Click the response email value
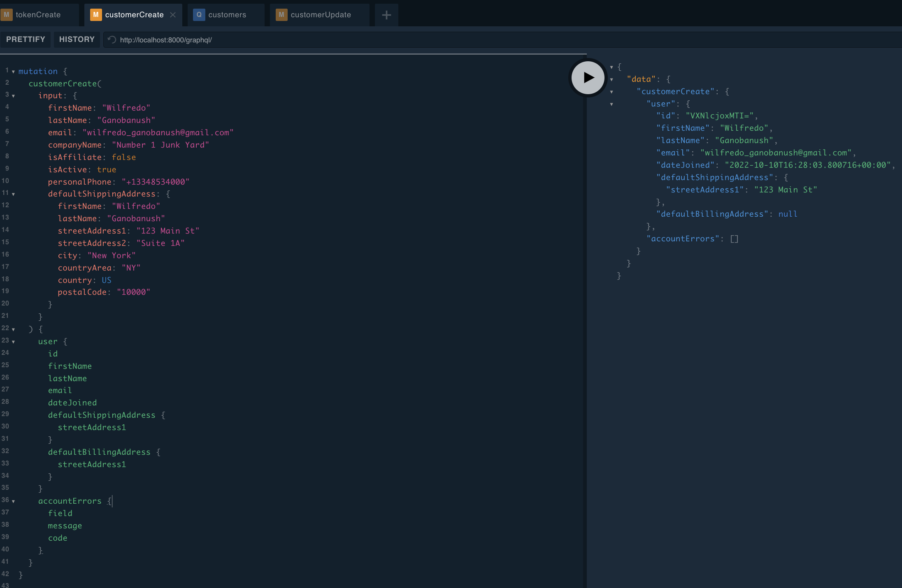902x588 pixels. click(776, 153)
